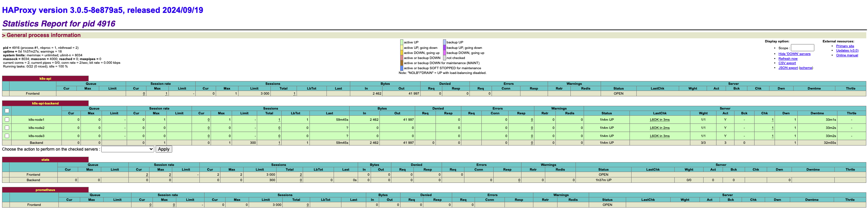Open the server action dropdown beside Apply
The height and width of the screenshot is (211, 868).
click(x=128, y=149)
